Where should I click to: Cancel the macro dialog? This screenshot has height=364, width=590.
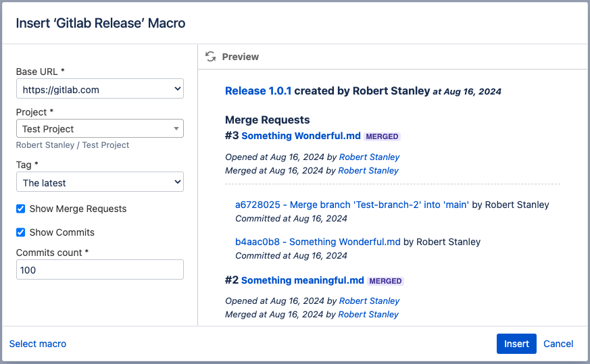point(558,344)
